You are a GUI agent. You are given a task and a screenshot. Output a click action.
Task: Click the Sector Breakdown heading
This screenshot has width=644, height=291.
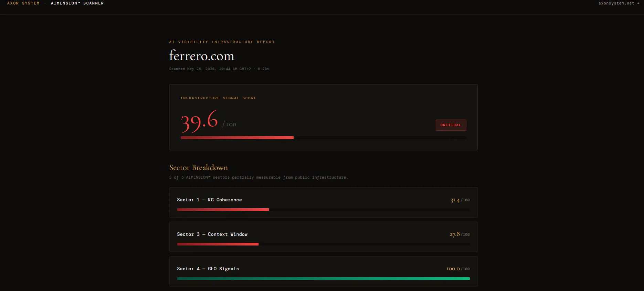coord(199,168)
